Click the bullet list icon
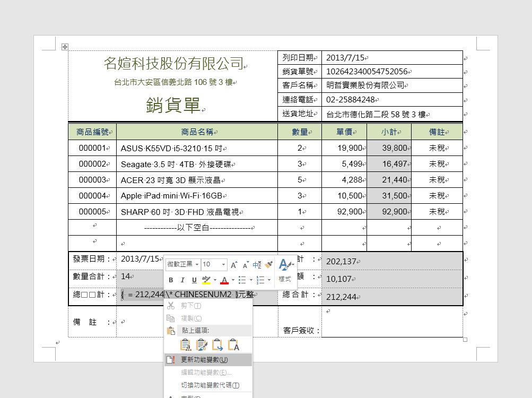 tap(242, 280)
